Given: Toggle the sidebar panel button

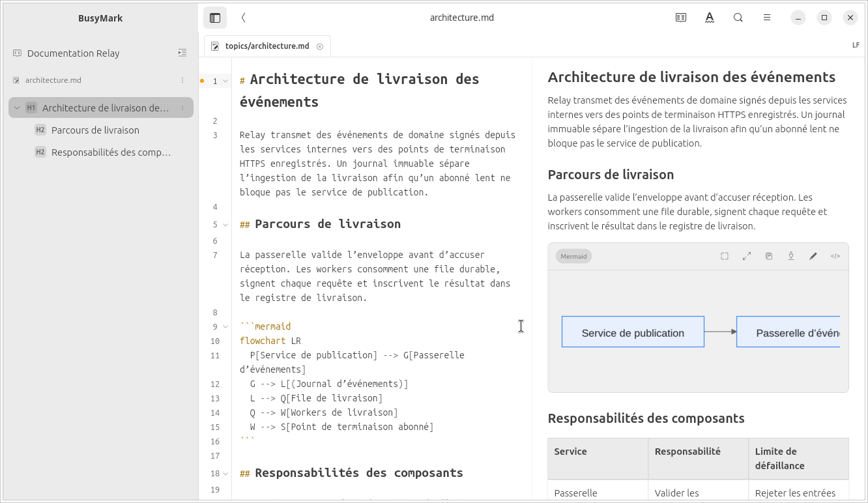Looking at the screenshot, I should click(x=215, y=18).
